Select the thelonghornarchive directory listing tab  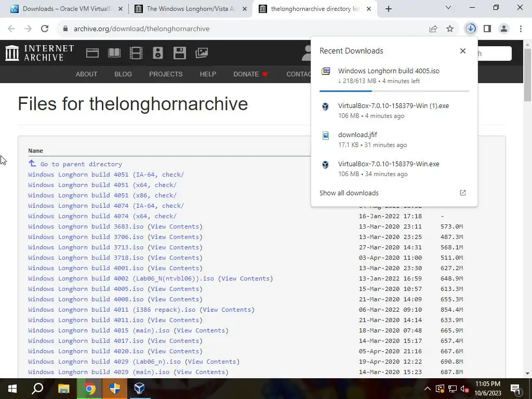click(x=315, y=9)
